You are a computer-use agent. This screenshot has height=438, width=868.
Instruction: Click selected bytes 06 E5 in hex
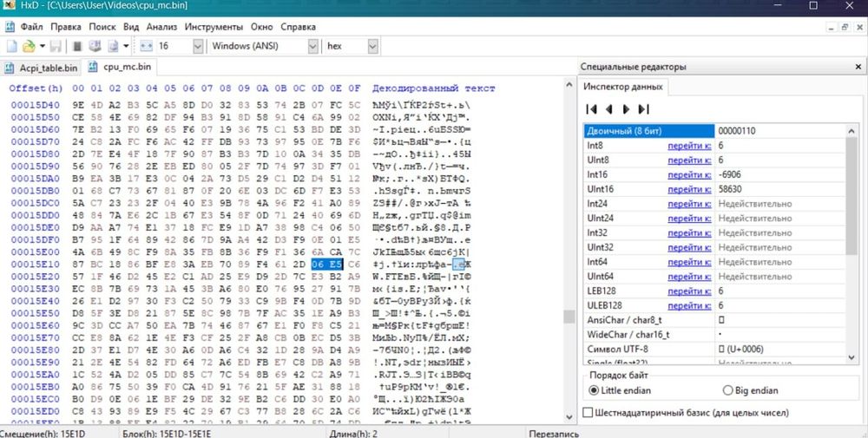[327, 265]
